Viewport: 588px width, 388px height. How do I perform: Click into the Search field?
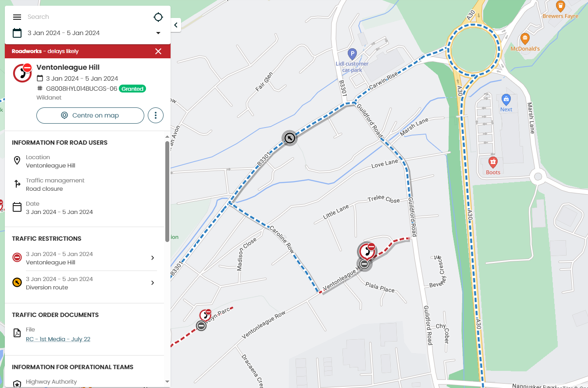pyautogui.click(x=86, y=17)
